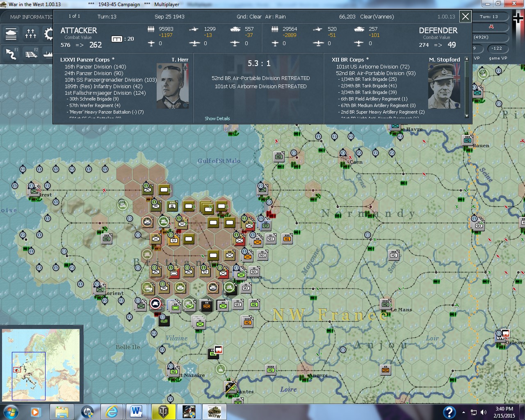This screenshot has height=420, width=525.
Task: Select LXXVI Panzer Corps in attacker list
Action: (x=87, y=60)
